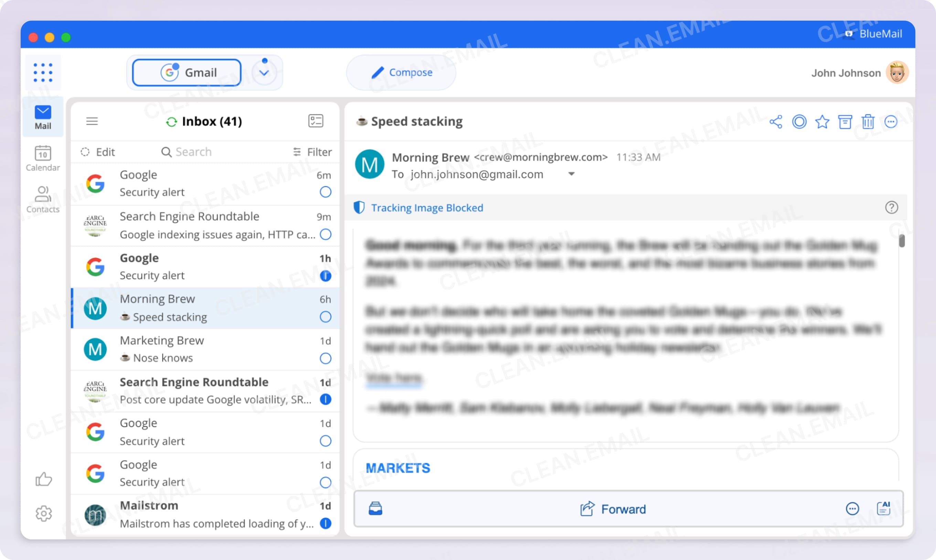Archive the current email
Viewport: 936px width, 560px height.
845,121
